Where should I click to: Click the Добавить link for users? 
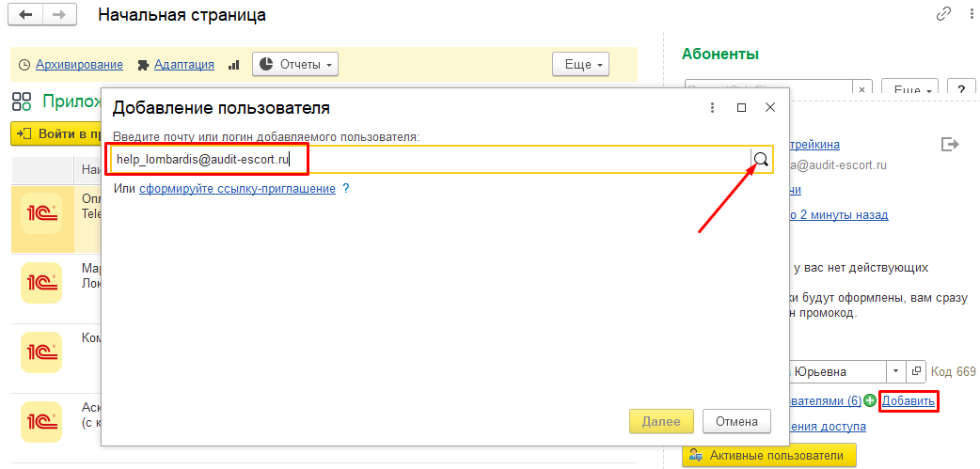908,402
